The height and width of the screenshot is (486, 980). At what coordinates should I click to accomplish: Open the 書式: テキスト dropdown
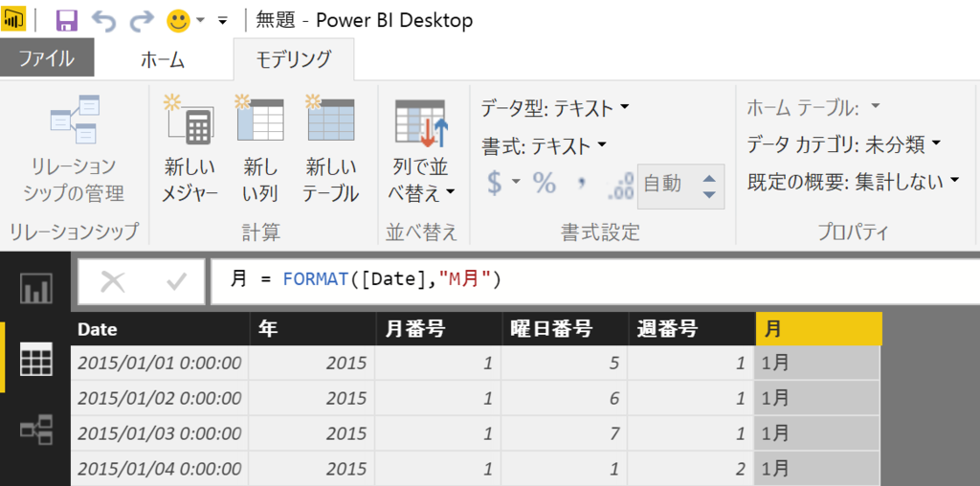[544, 146]
